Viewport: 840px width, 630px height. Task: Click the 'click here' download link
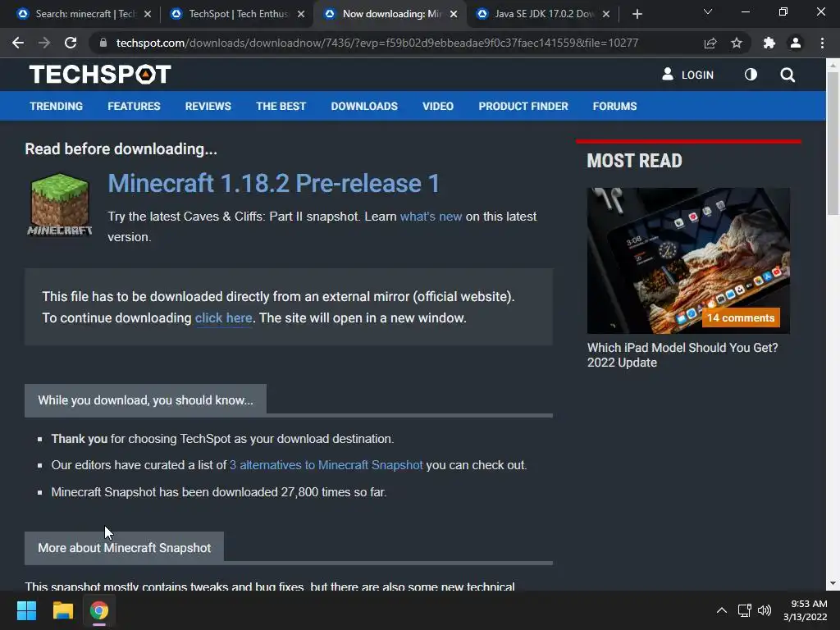pyautogui.click(x=223, y=317)
